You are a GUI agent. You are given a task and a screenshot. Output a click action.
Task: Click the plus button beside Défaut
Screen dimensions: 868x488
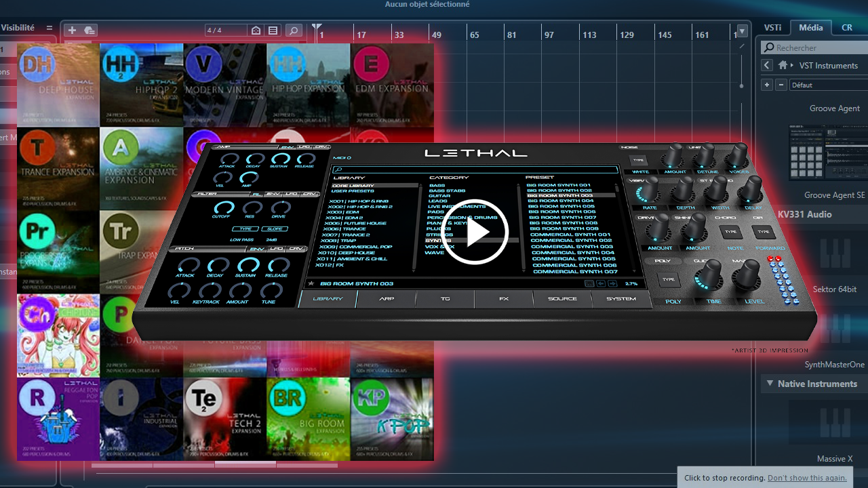click(x=767, y=85)
